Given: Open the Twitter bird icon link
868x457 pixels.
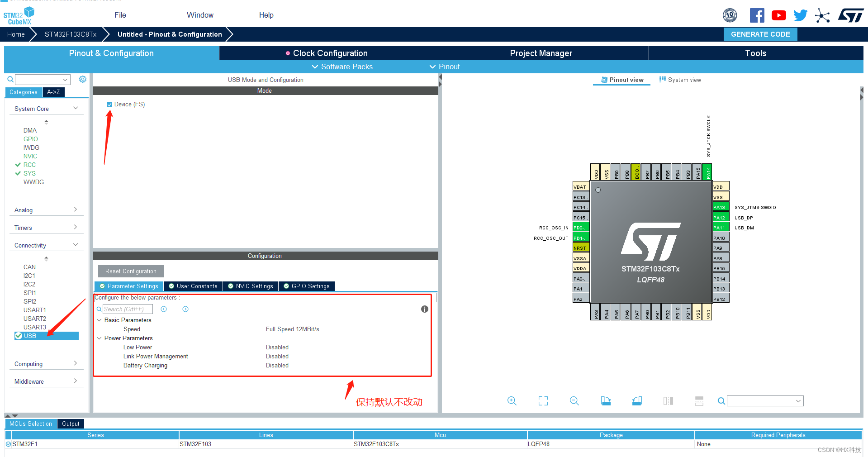Looking at the screenshot, I should point(800,15).
